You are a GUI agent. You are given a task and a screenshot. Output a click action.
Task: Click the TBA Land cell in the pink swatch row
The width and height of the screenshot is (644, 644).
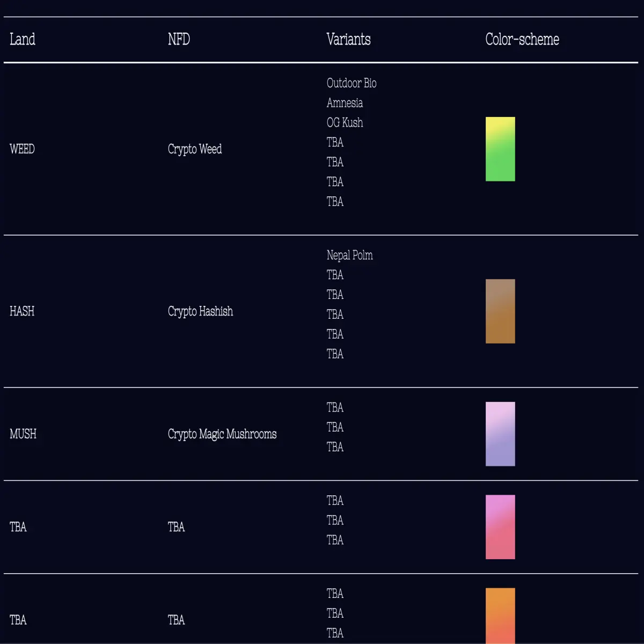pyautogui.click(x=18, y=527)
